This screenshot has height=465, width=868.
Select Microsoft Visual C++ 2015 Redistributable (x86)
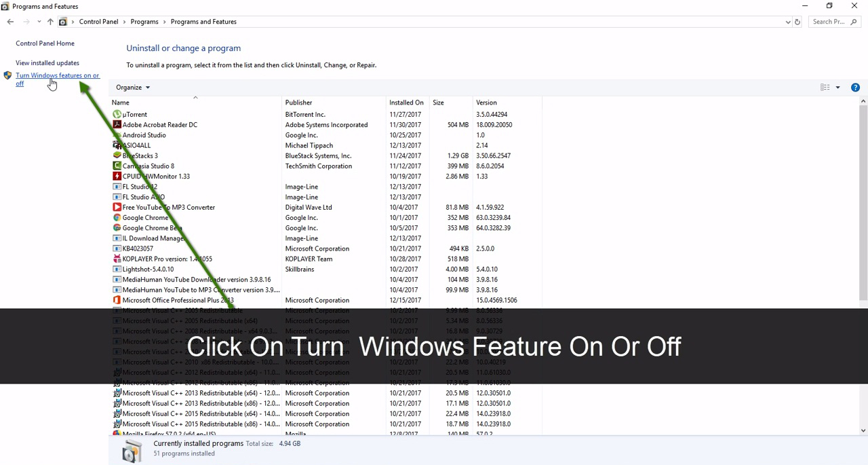[x=327, y=424]
